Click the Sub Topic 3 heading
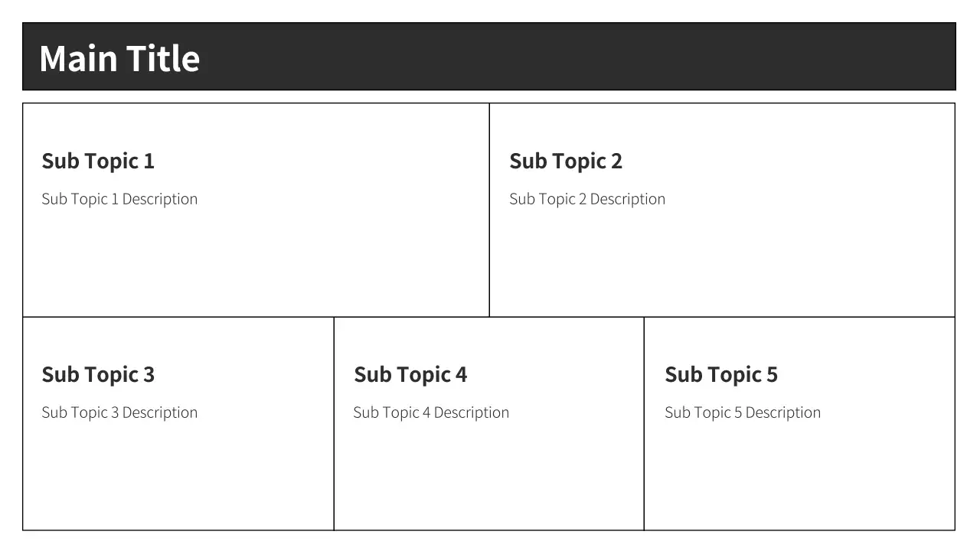The image size is (980, 551). [98, 375]
